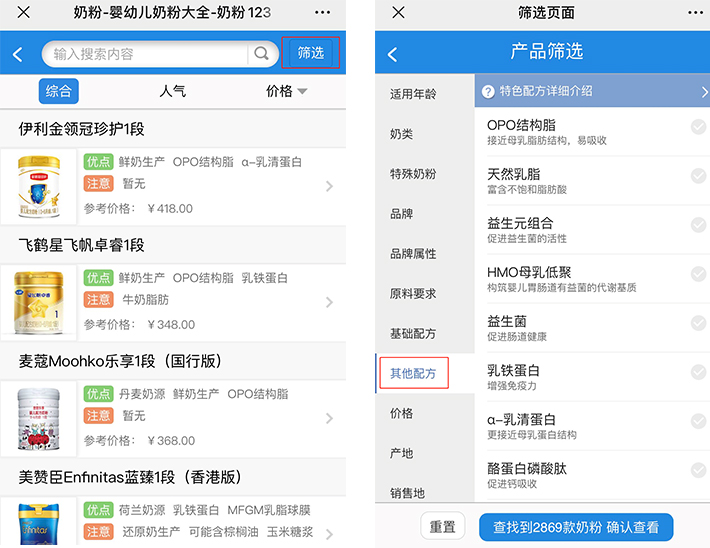The image size is (710, 548).
Task: Select the 其他配方 filter category
Action: (x=413, y=373)
